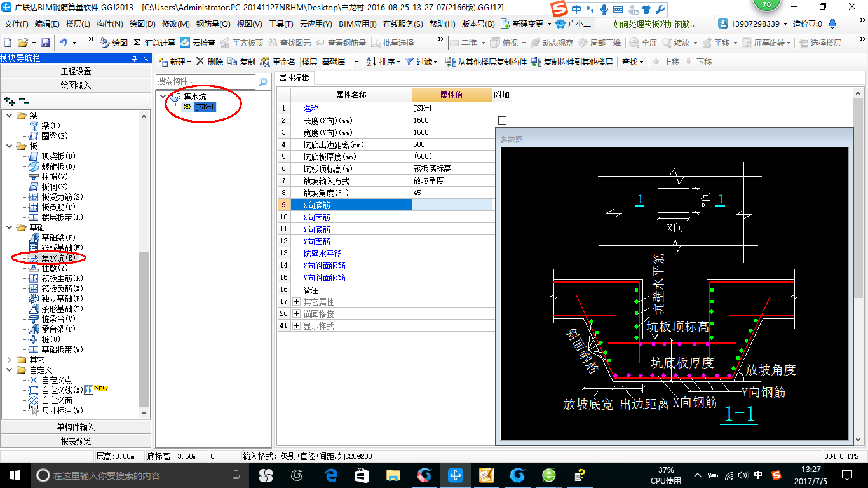Expand the 其它 tree folder
868x488 pixels.
9,360
